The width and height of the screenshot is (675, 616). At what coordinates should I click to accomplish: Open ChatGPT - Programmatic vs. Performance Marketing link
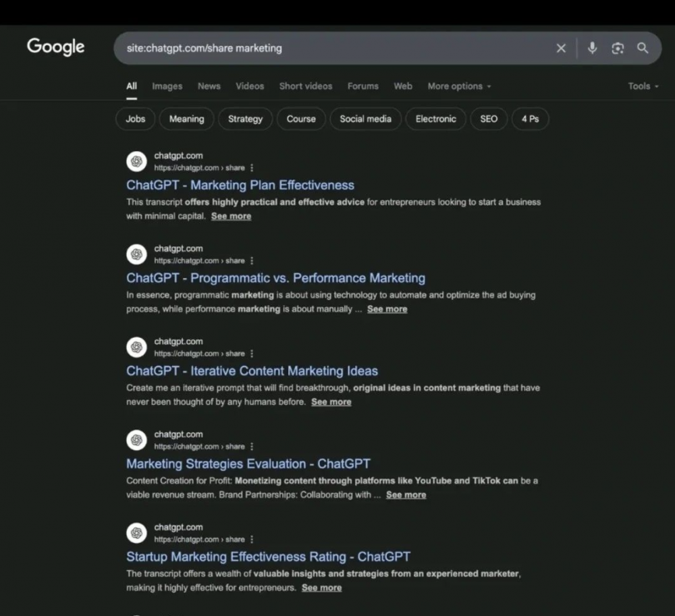point(275,278)
